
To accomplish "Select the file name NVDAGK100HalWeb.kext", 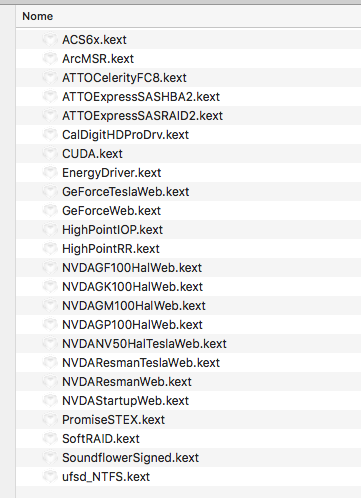I will pyautogui.click(x=132, y=287).
